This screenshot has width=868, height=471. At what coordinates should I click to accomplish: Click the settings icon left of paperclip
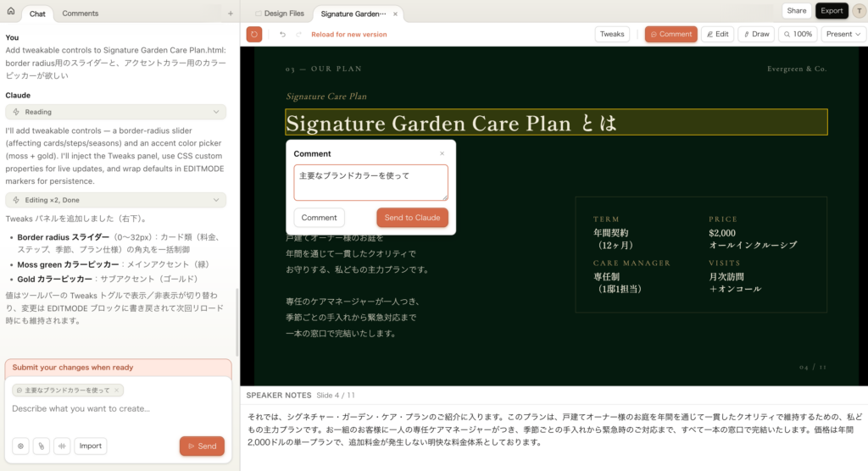click(x=20, y=446)
